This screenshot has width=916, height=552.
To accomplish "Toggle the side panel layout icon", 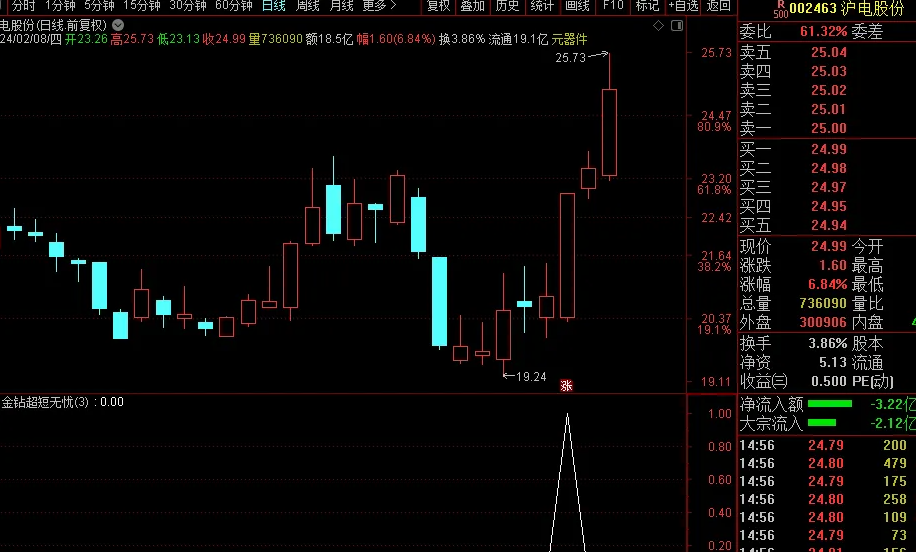I will click(677, 26).
